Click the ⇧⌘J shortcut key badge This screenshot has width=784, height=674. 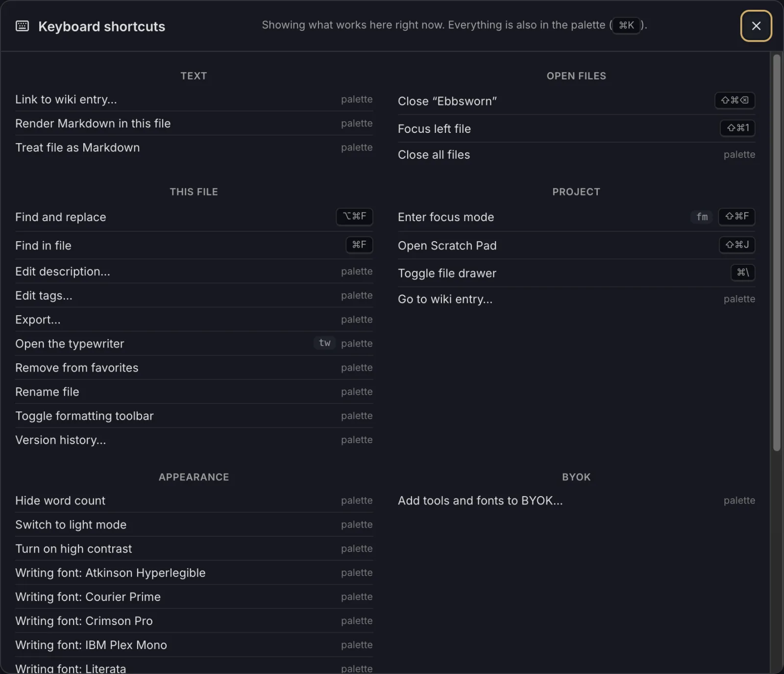tap(737, 245)
